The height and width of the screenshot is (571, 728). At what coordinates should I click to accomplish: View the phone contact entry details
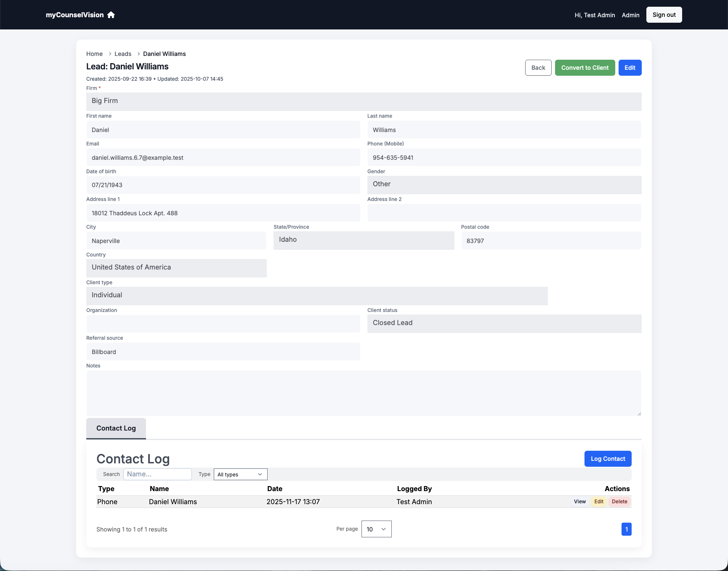point(579,501)
